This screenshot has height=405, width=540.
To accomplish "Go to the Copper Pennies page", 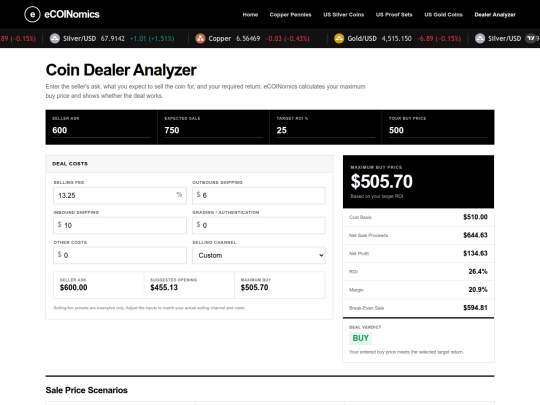I will click(x=290, y=14).
